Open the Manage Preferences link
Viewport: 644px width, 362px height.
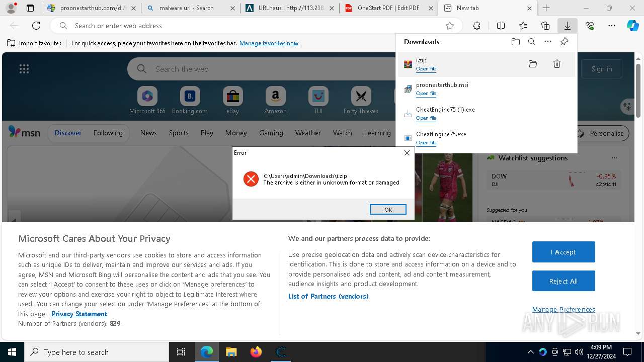pos(563,309)
